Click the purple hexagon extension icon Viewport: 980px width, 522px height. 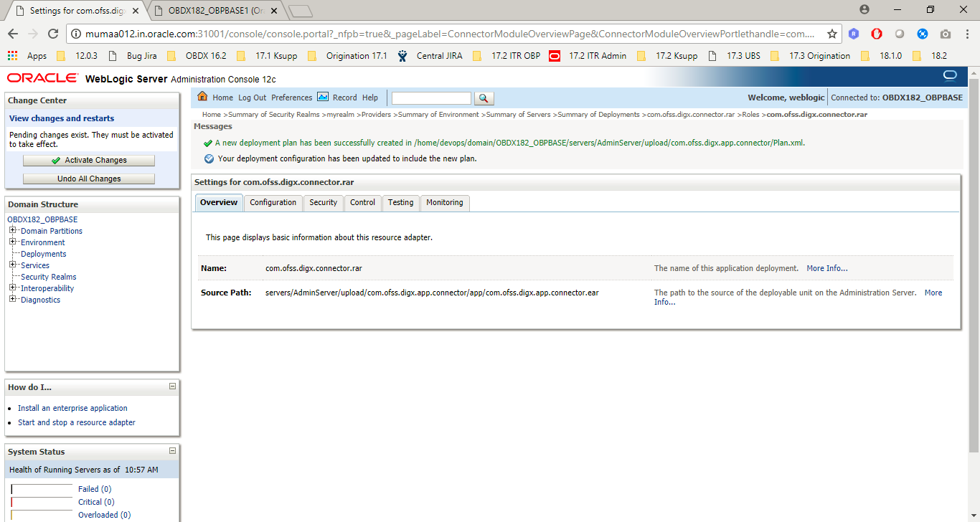tap(854, 34)
